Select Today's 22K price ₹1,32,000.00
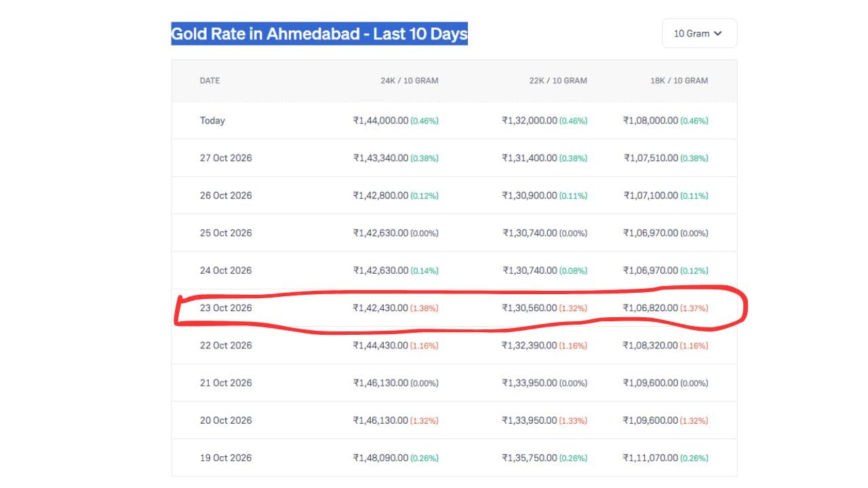This screenshot has width=868, height=488. (530, 121)
